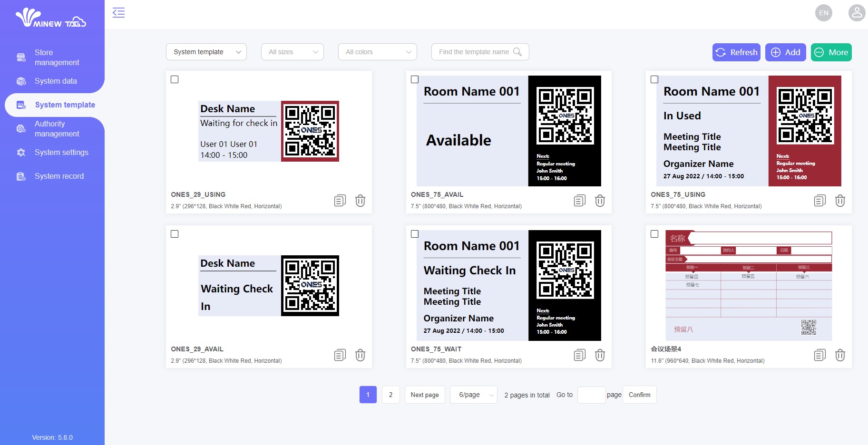Collapse the sidebar with the menu fold icon
Screen dimensions: 868x445
[118, 13]
